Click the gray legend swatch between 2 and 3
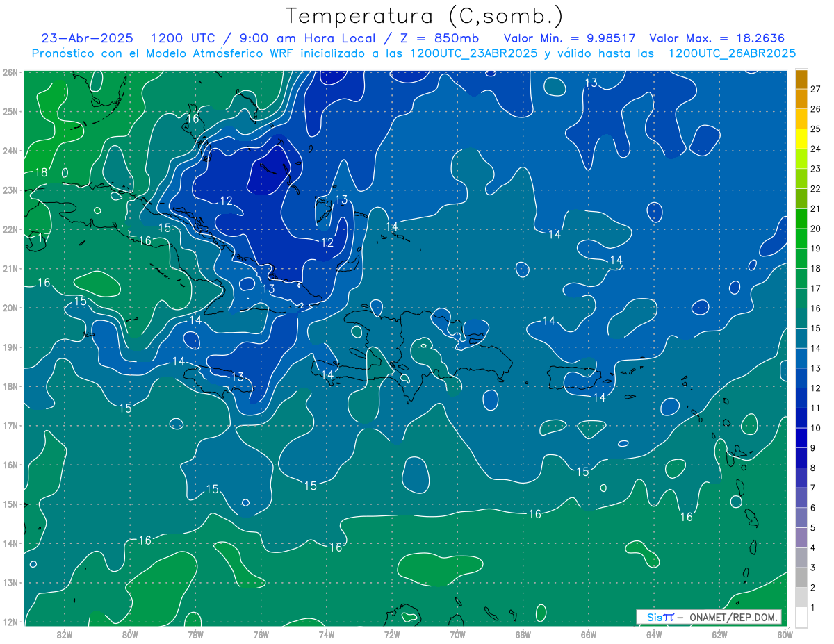This screenshot has width=834, height=644. [x=802, y=578]
